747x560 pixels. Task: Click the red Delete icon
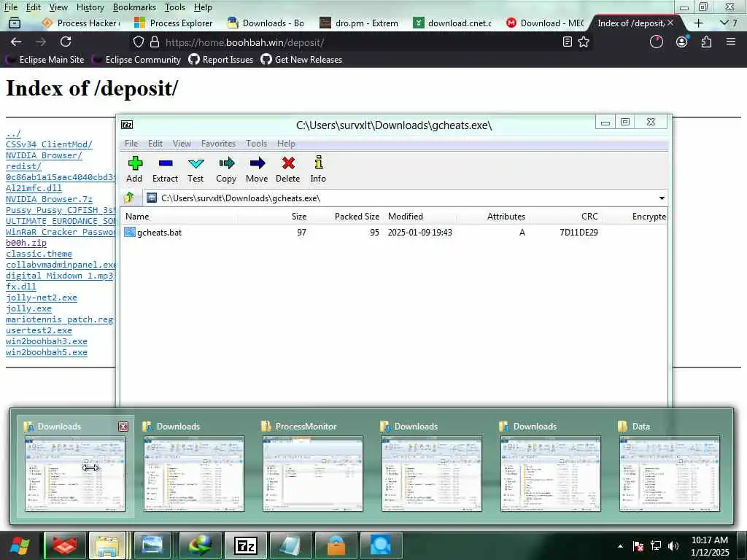tap(287, 169)
